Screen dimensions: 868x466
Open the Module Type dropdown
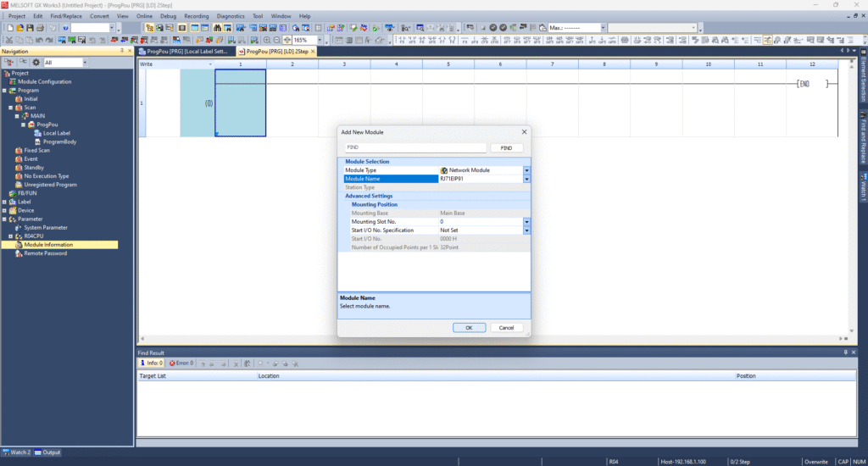coord(526,170)
